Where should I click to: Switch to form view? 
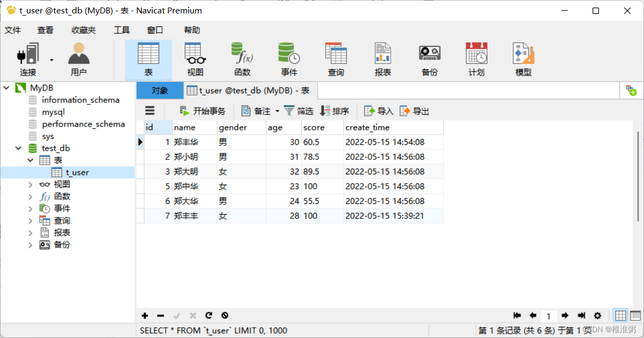pyautogui.click(x=635, y=315)
